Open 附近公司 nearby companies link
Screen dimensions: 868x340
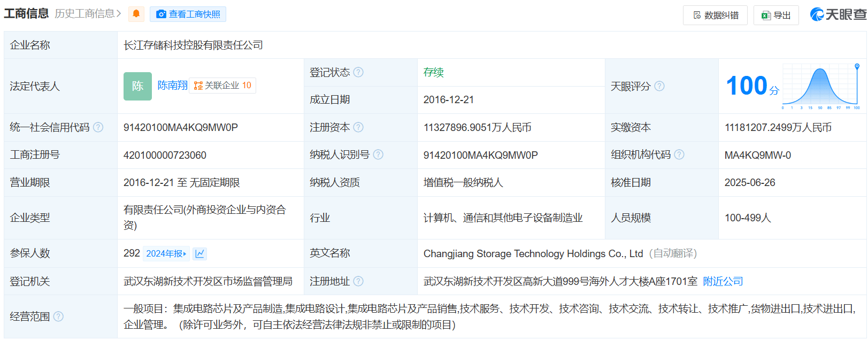(x=723, y=281)
